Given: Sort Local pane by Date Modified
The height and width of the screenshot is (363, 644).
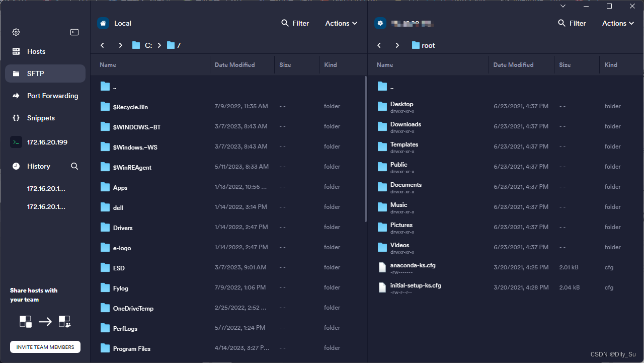Looking at the screenshot, I should [x=234, y=65].
